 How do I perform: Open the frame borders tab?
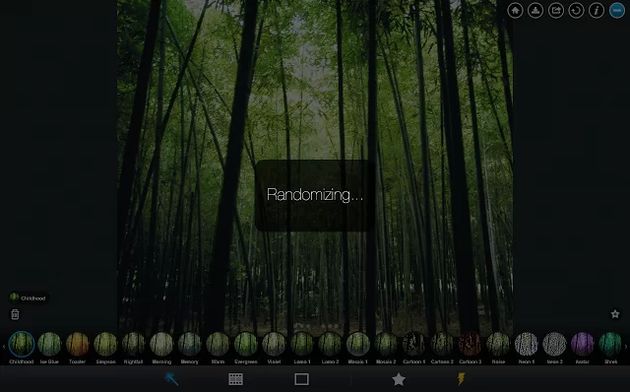coord(301,379)
